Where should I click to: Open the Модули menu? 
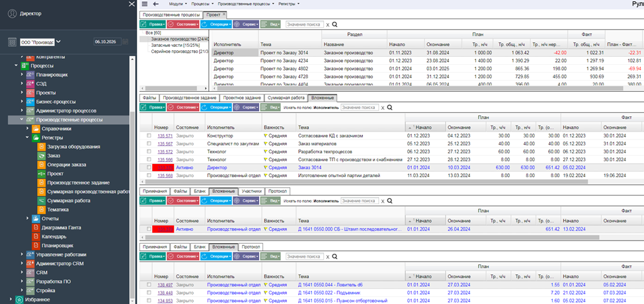178,4
